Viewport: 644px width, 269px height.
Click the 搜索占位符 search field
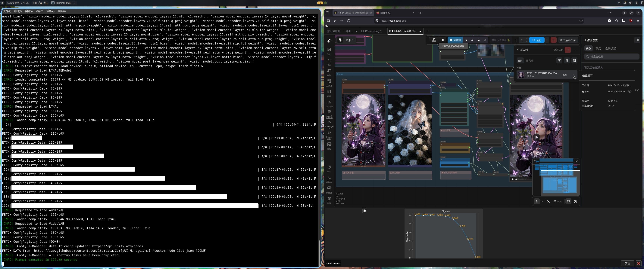pyautogui.click(x=612, y=57)
